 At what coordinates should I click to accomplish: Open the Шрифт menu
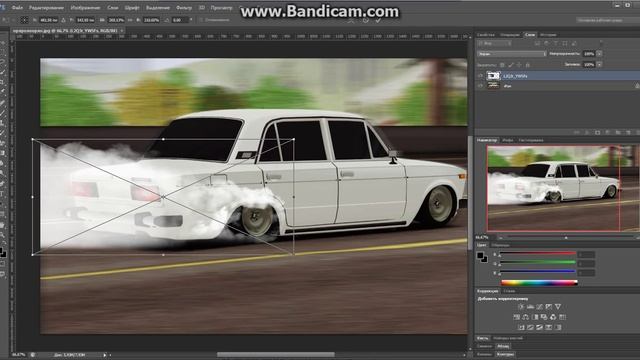click(x=132, y=8)
